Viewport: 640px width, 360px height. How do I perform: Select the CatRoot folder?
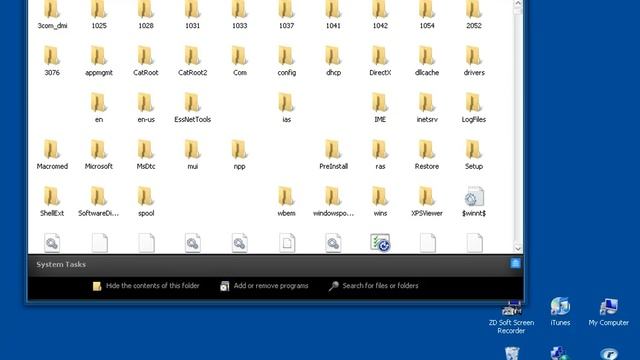146,61
